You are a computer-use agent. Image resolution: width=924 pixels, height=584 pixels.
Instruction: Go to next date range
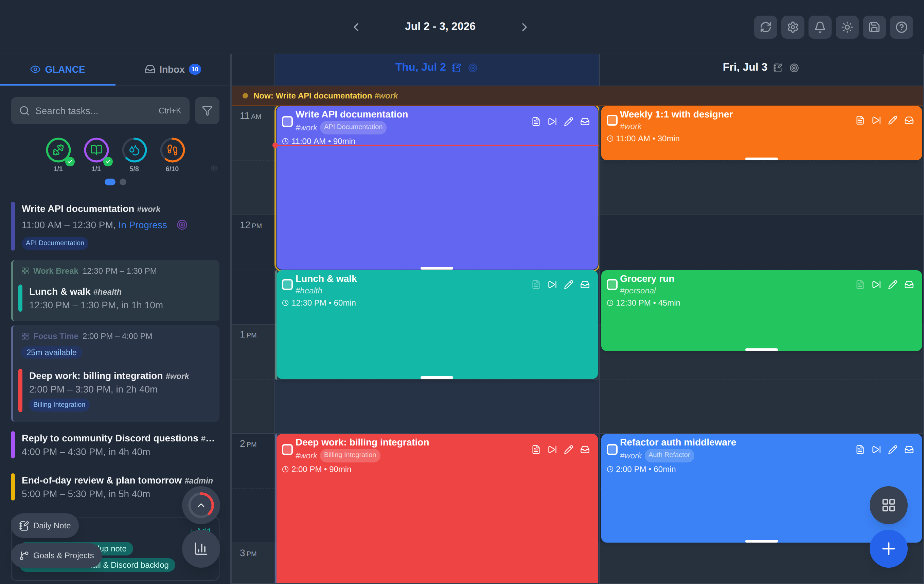[x=524, y=27]
